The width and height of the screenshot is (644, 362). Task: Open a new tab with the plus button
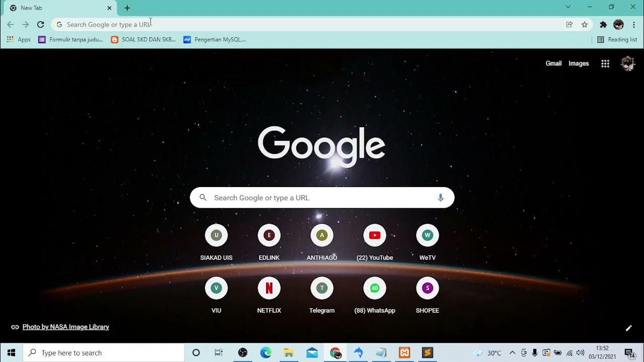click(x=127, y=8)
